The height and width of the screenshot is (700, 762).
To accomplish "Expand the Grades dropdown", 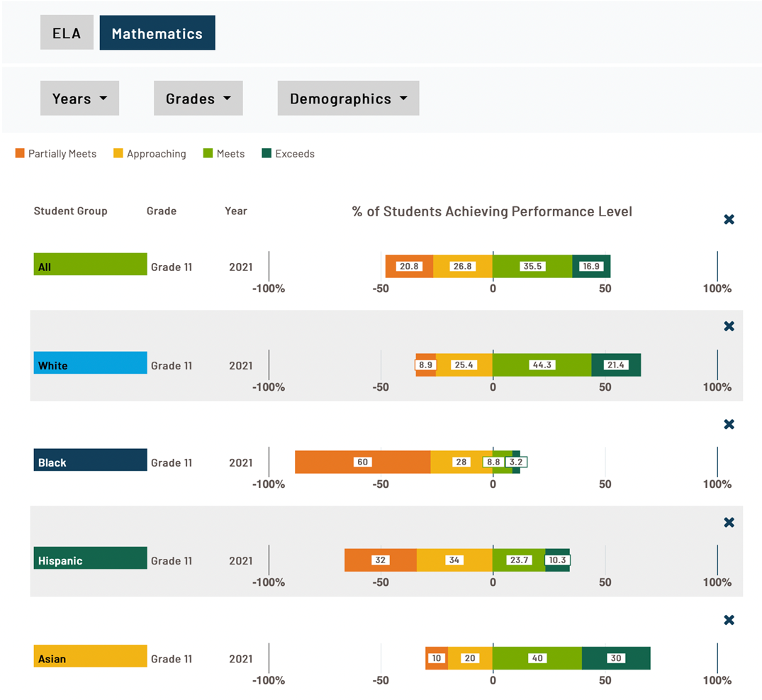I will [198, 99].
